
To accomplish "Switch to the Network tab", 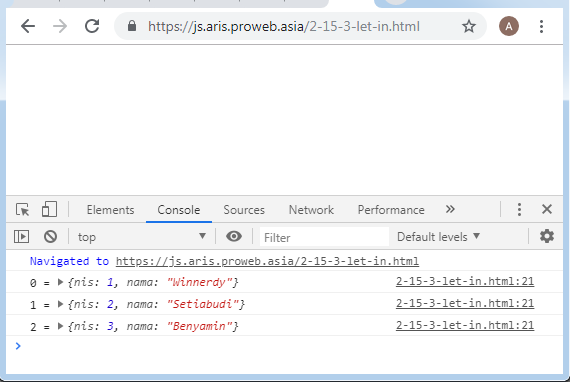I will (x=311, y=210).
